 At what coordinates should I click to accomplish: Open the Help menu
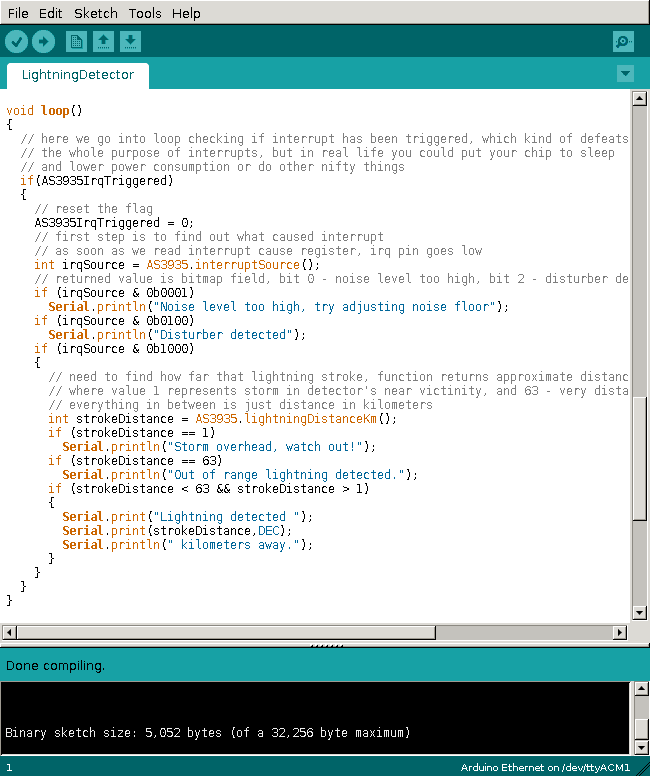click(186, 13)
